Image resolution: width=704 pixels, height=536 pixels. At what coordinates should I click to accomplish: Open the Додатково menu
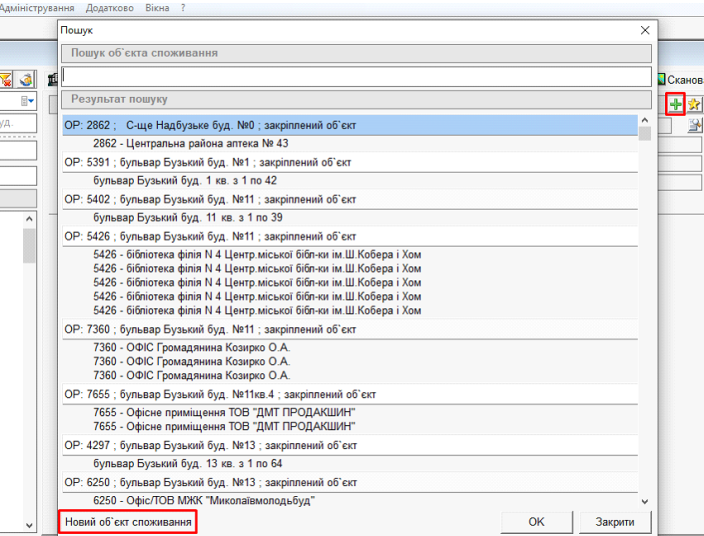(112, 7)
